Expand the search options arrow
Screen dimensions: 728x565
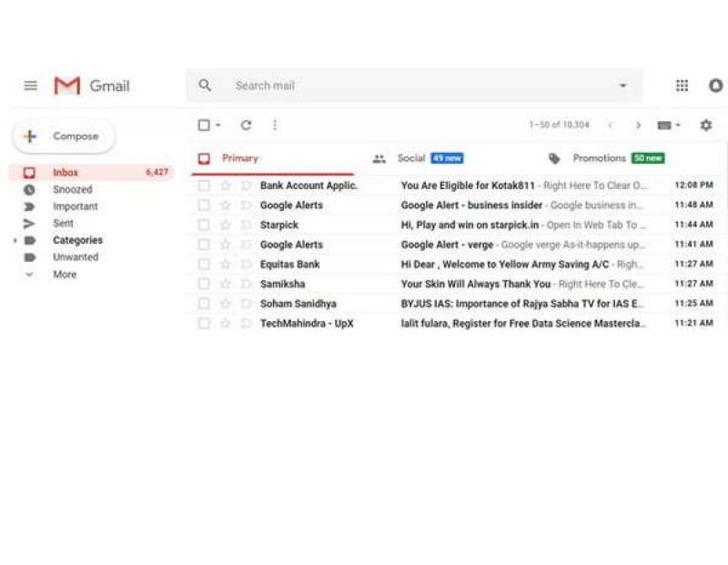[622, 85]
